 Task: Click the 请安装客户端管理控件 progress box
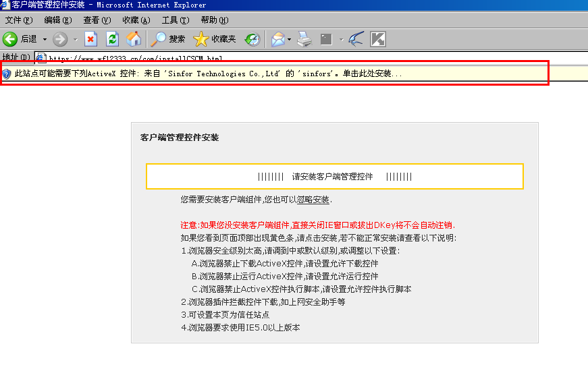[x=334, y=177]
